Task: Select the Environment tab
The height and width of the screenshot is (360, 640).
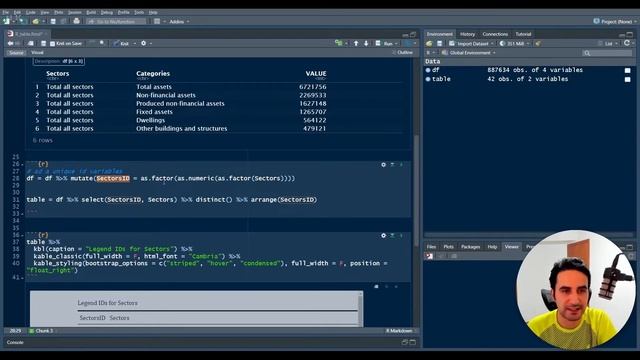Action: point(440,34)
